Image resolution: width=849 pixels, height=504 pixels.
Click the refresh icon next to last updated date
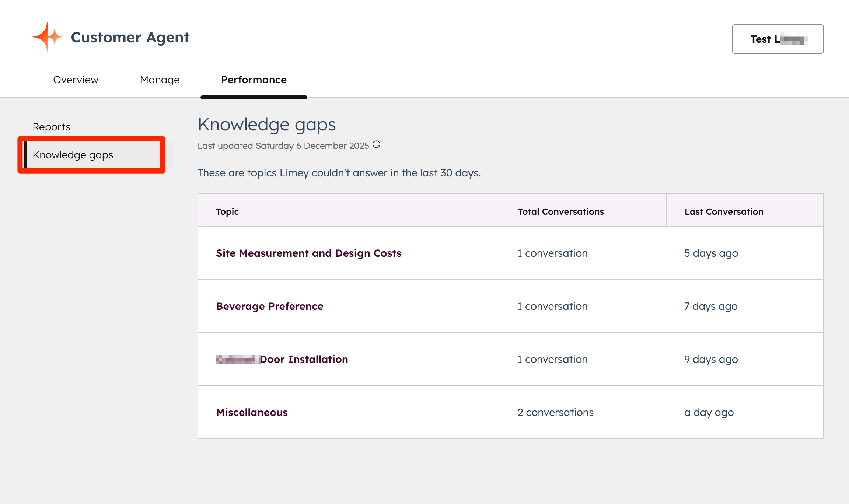coord(377,145)
